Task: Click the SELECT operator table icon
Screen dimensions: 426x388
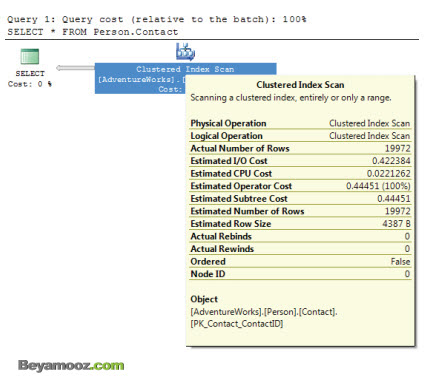Action: (x=30, y=57)
